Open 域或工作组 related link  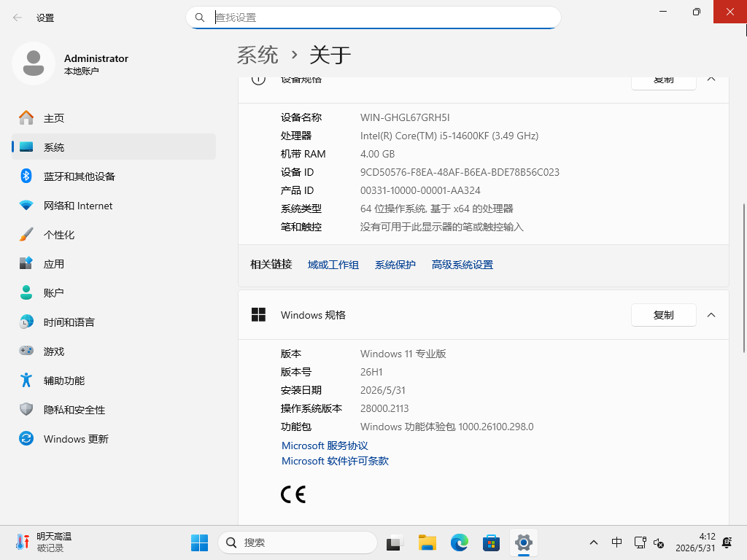click(x=333, y=265)
